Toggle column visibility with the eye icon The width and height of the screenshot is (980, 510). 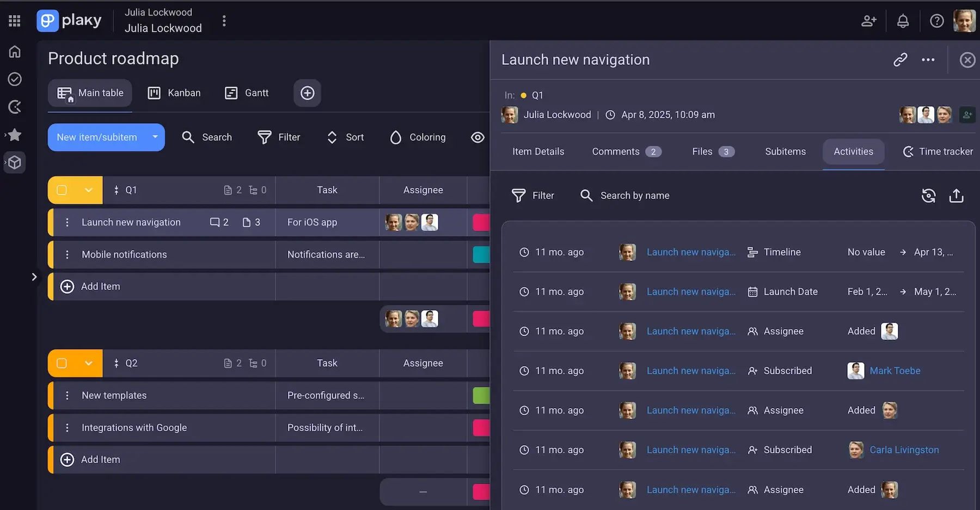(x=477, y=137)
